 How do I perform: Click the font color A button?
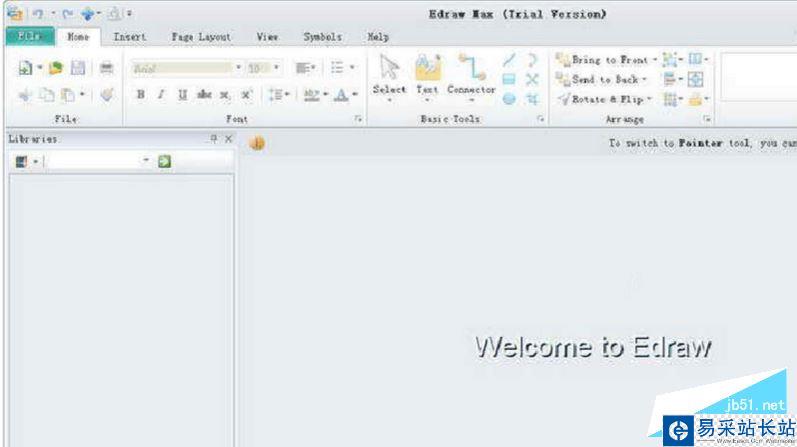(x=342, y=95)
